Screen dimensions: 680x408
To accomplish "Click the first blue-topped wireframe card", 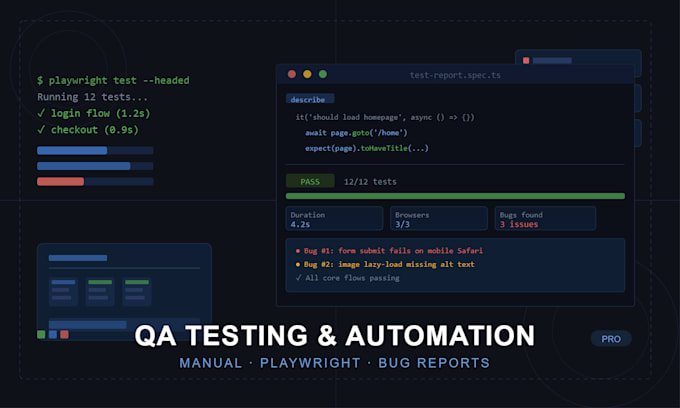I will pos(63,291).
